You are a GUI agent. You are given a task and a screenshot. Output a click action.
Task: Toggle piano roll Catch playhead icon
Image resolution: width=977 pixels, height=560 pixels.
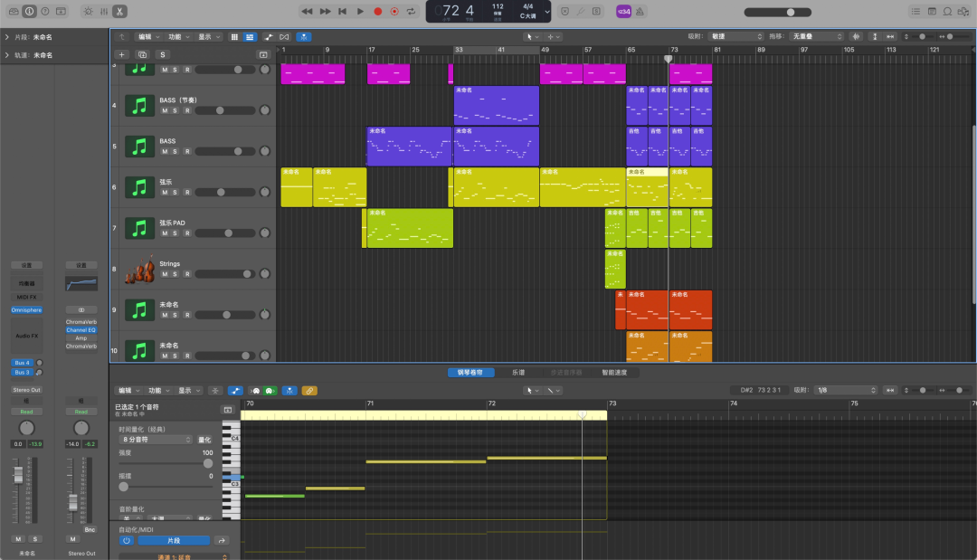click(289, 391)
